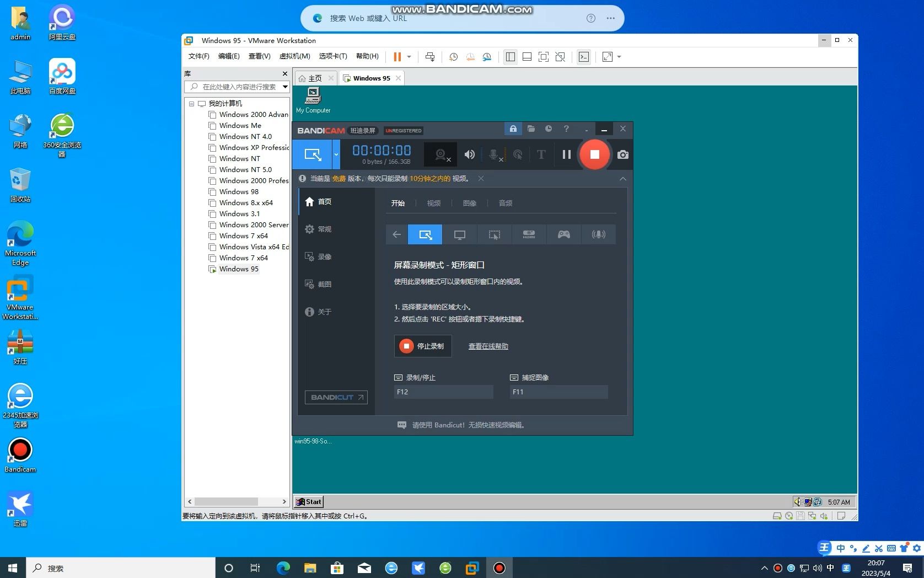924x578 pixels.
Task: Select Windows 98 in the library
Action: [239, 192]
